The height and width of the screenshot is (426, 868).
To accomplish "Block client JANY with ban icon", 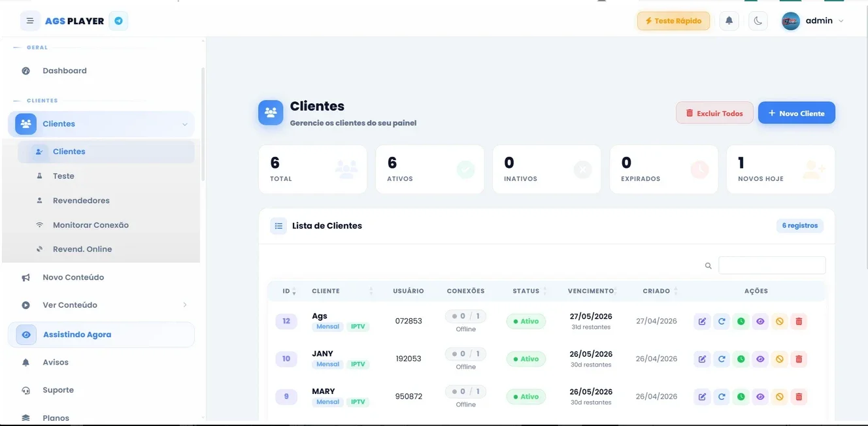I will [x=779, y=359].
